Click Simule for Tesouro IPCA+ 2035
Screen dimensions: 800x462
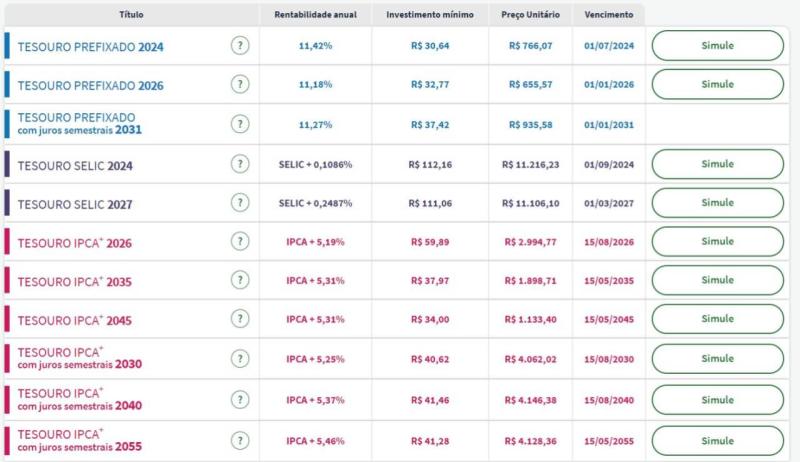[x=717, y=280]
